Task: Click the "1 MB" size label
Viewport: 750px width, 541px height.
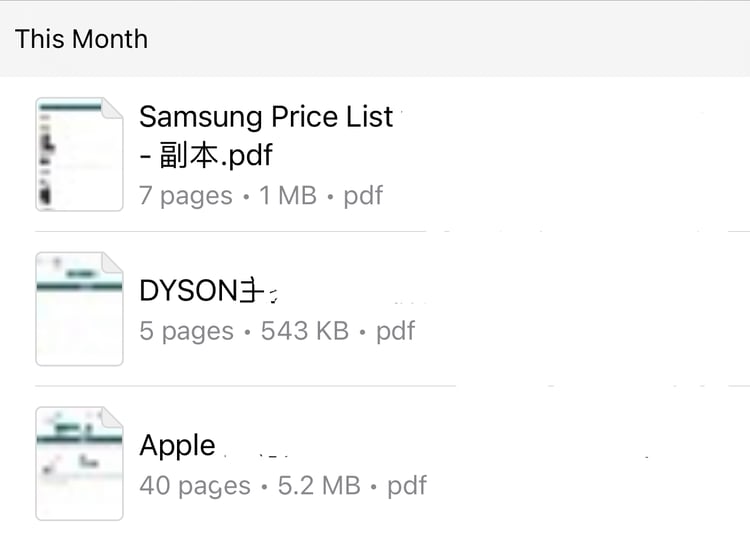Action: point(288,195)
